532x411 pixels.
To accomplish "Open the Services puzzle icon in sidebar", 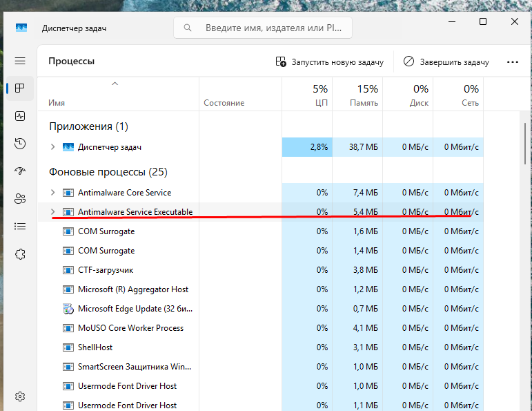I will click(x=20, y=254).
